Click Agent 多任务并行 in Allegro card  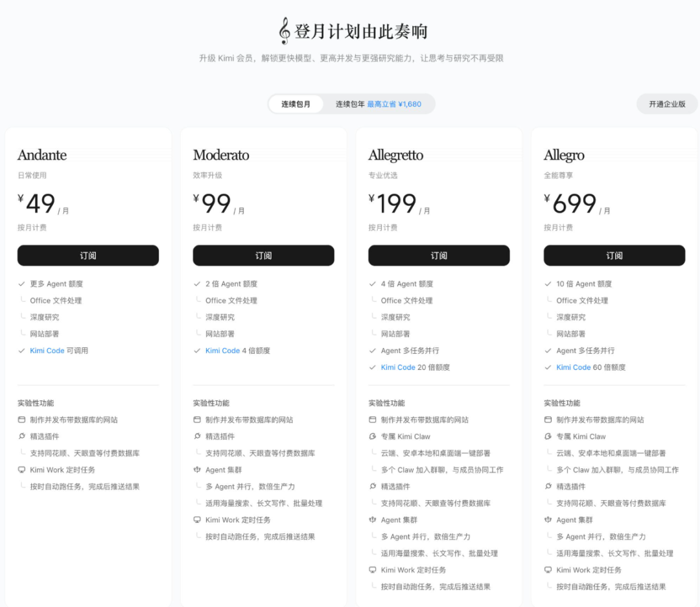point(585,351)
